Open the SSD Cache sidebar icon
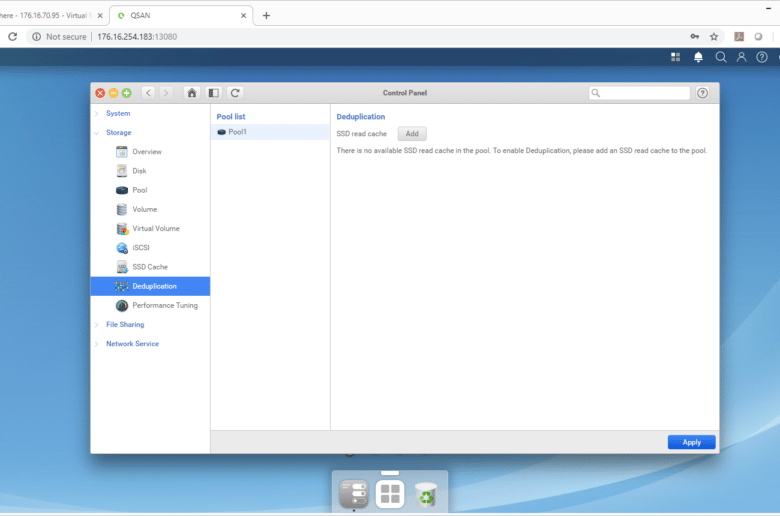This screenshot has height=516, width=780. [121, 267]
